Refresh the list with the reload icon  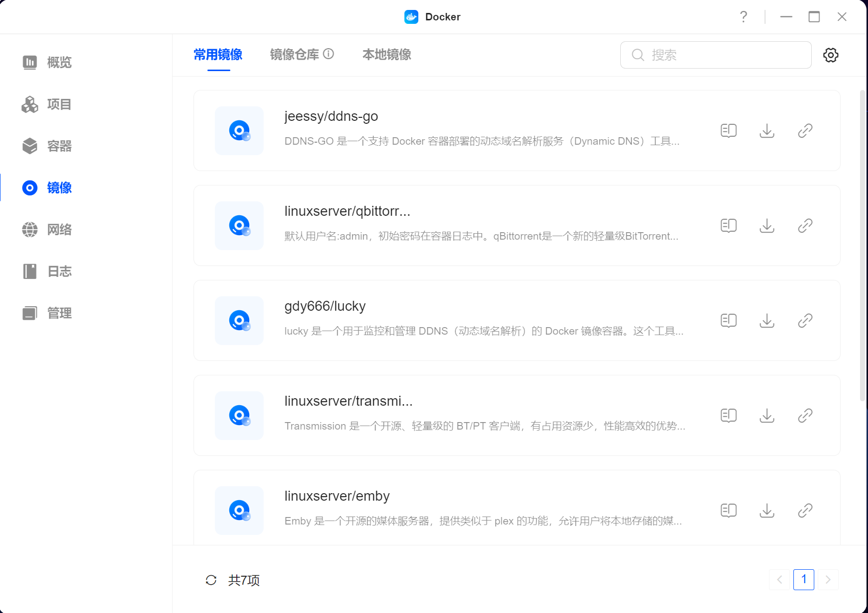point(211,580)
